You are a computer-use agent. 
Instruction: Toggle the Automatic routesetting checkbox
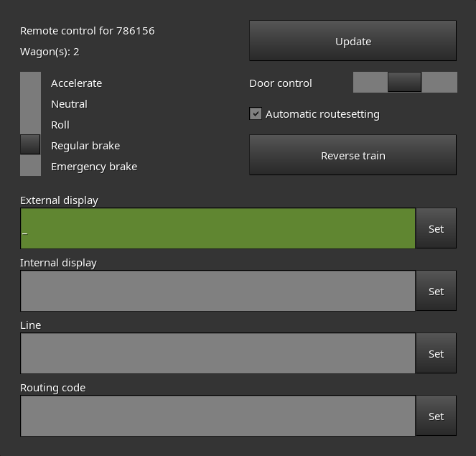[x=256, y=113]
